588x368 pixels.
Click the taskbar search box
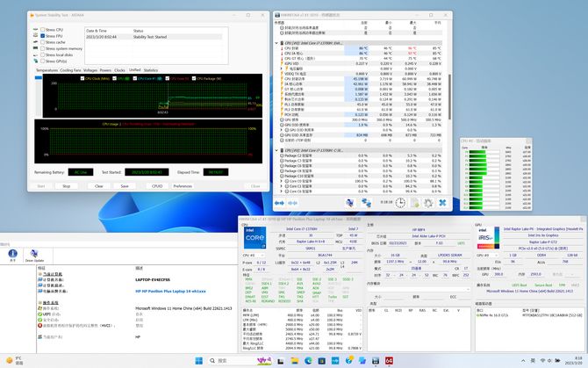[x=239, y=360]
